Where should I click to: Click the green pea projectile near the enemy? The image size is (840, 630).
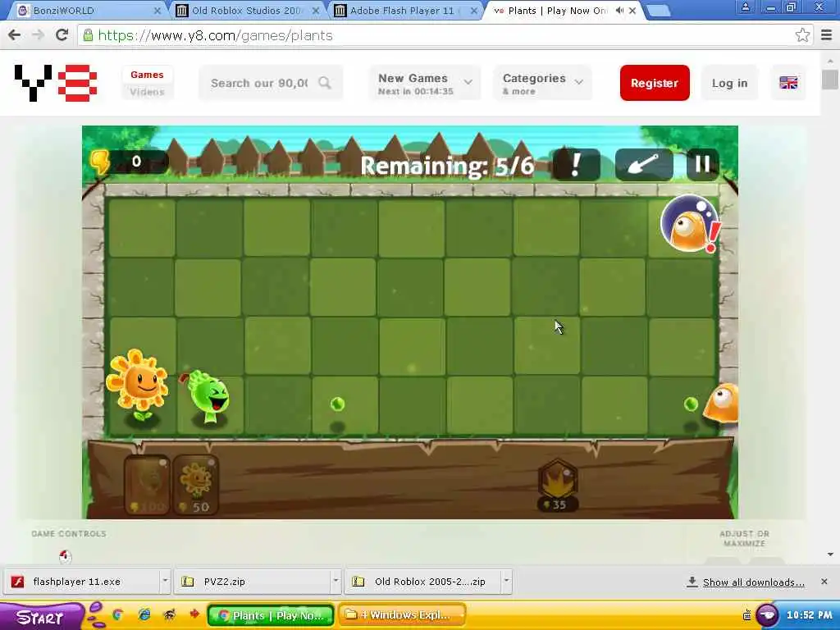(691, 404)
